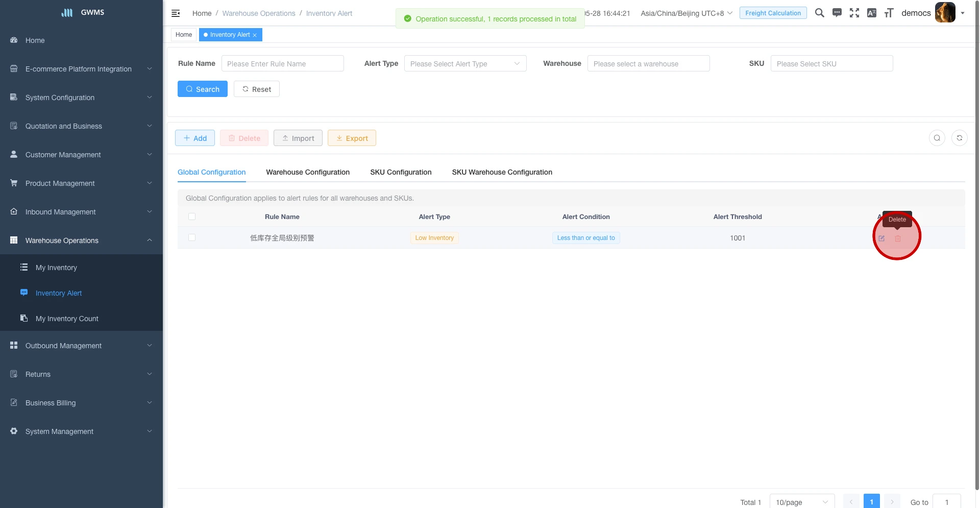Click the democs user avatar

click(945, 13)
